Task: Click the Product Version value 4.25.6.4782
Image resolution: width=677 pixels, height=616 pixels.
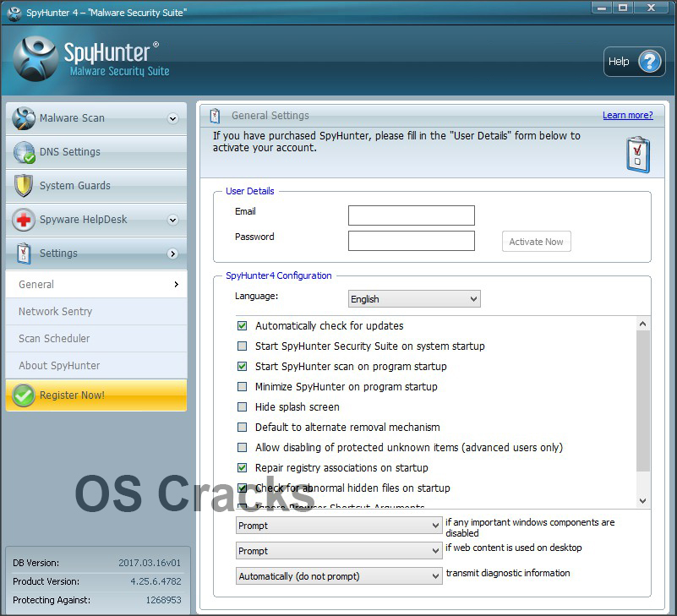Action: pyautogui.click(x=156, y=581)
